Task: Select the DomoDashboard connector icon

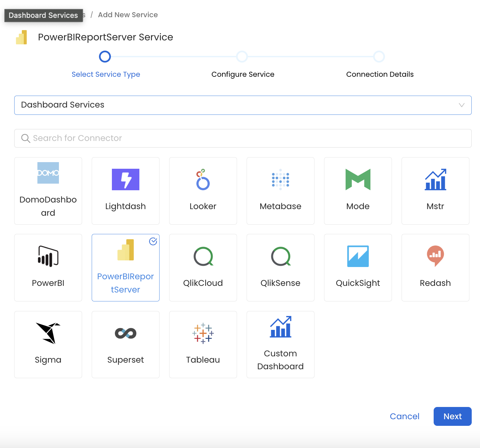Action: tap(48, 173)
